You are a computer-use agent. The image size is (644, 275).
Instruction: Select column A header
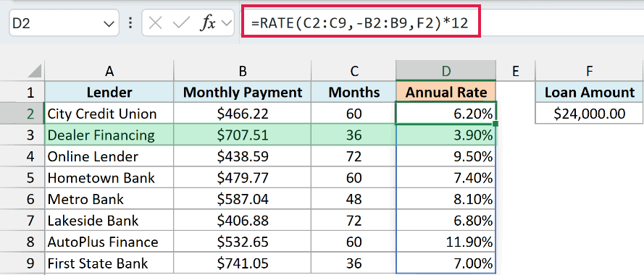coord(109,71)
